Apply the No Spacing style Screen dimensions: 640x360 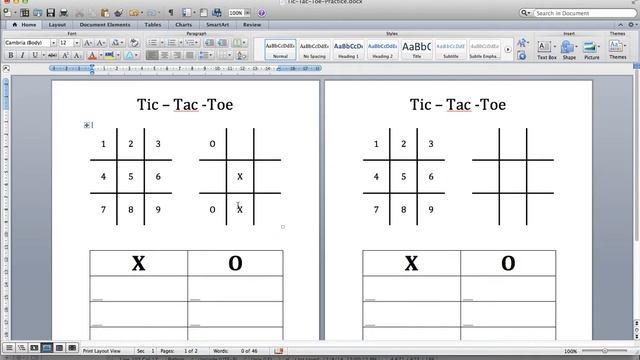pyautogui.click(x=314, y=49)
